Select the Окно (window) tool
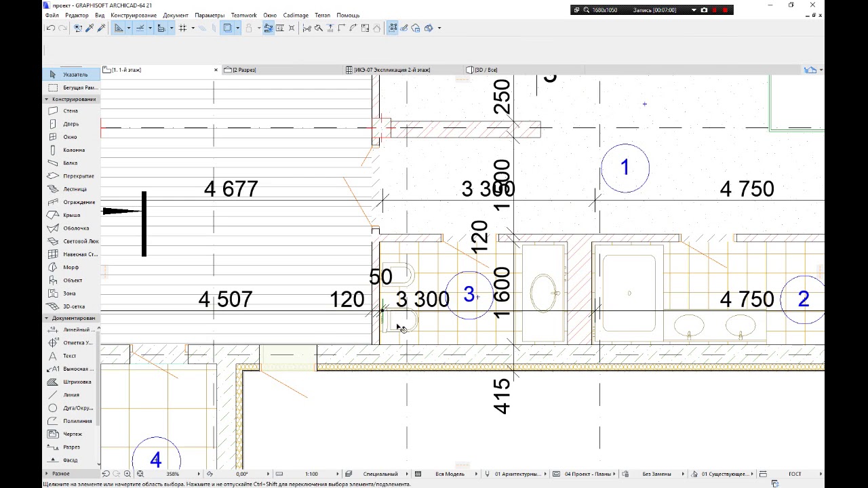The width and height of the screenshot is (868, 488). click(71, 137)
